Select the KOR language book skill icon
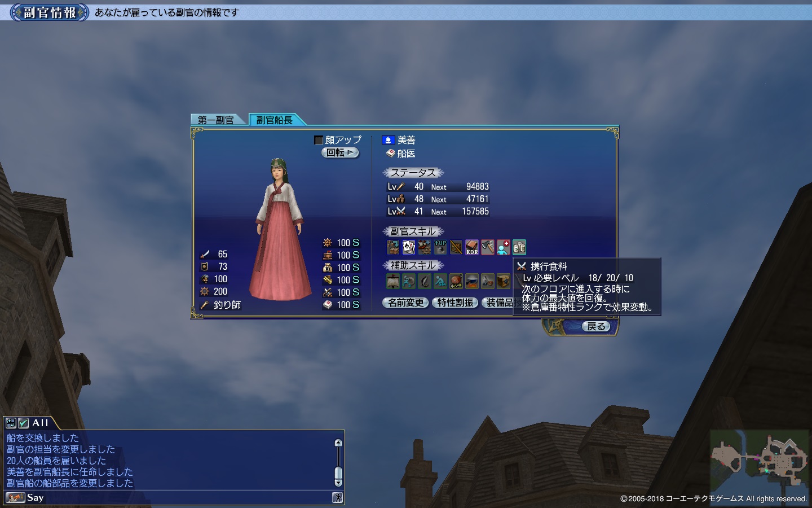The width and height of the screenshot is (812, 508). [x=472, y=247]
